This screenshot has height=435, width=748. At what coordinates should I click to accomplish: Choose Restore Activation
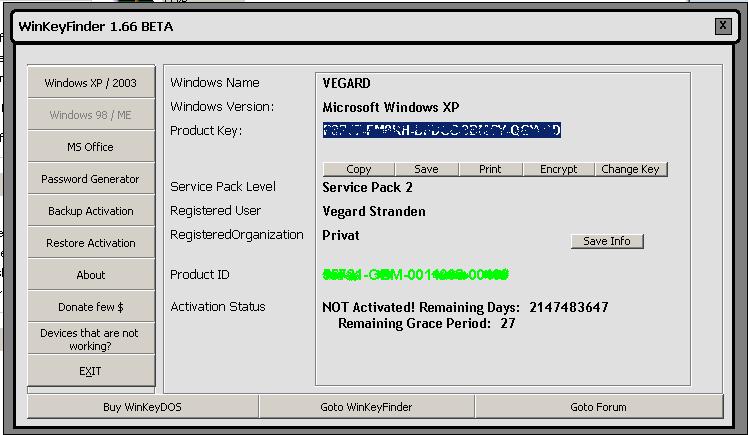pyautogui.click(x=91, y=242)
